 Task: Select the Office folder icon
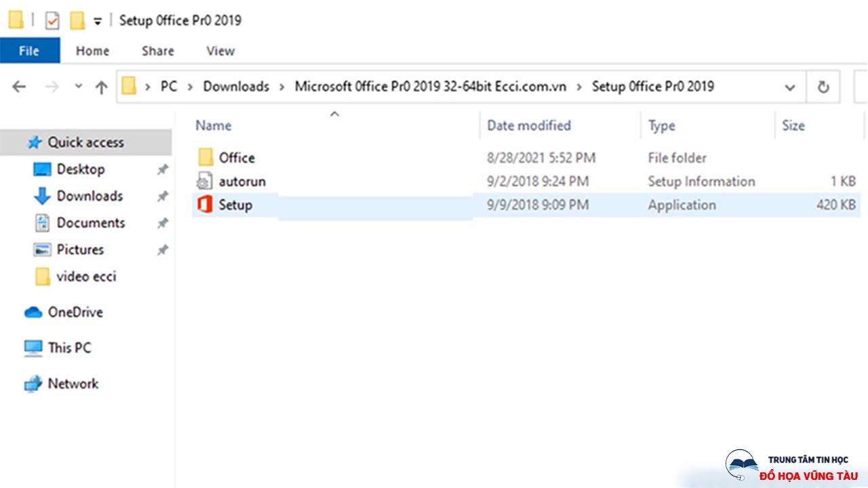click(x=205, y=158)
